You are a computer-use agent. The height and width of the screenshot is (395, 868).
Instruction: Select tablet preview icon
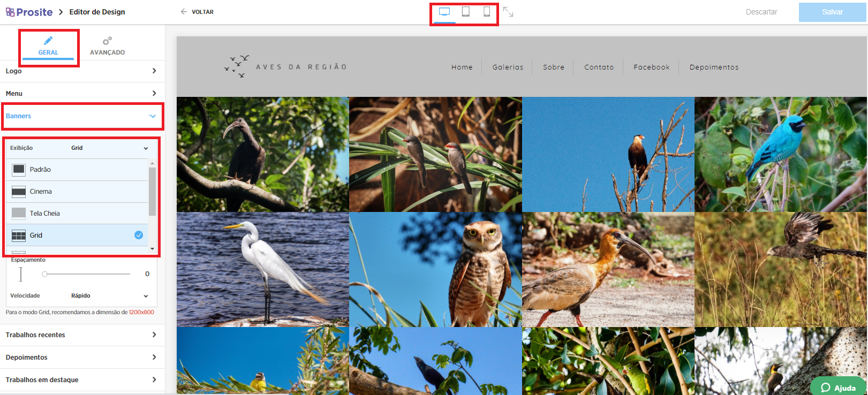point(466,12)
